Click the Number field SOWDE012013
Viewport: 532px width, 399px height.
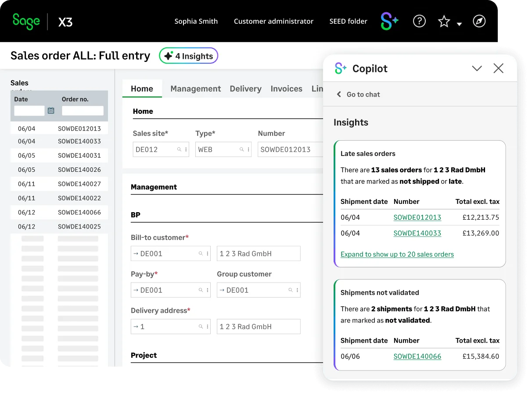290,149
